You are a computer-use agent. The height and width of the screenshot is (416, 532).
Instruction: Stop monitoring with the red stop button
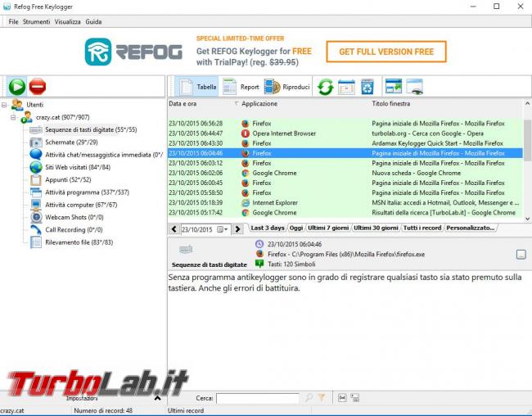click(38, 87)
